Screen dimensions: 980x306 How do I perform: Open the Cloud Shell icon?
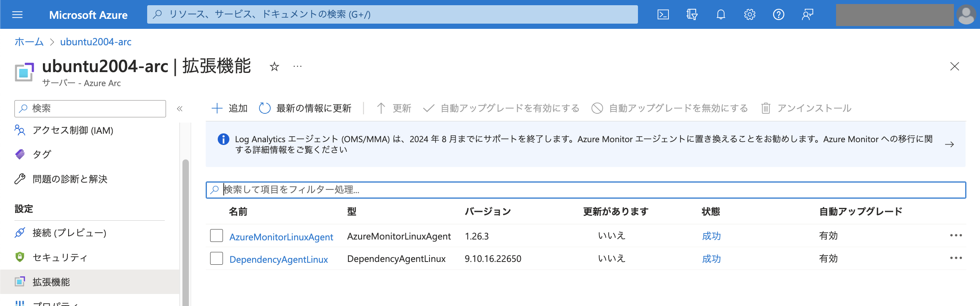click(663, 15)
